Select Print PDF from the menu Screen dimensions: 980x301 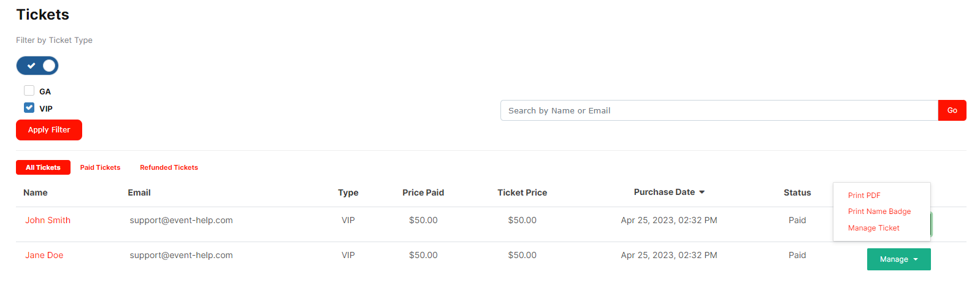(864, 196)
